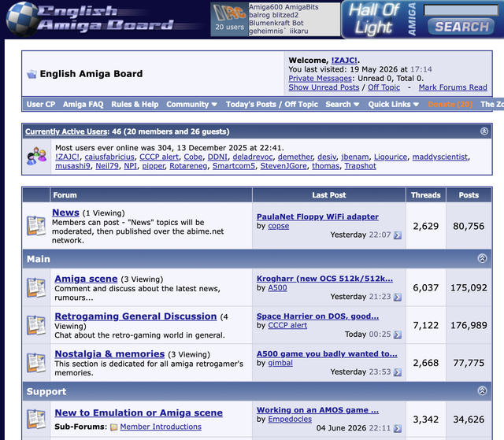Open Space Harrier on DOS thread
Screen dimensions: 504x440
[317, 316]
